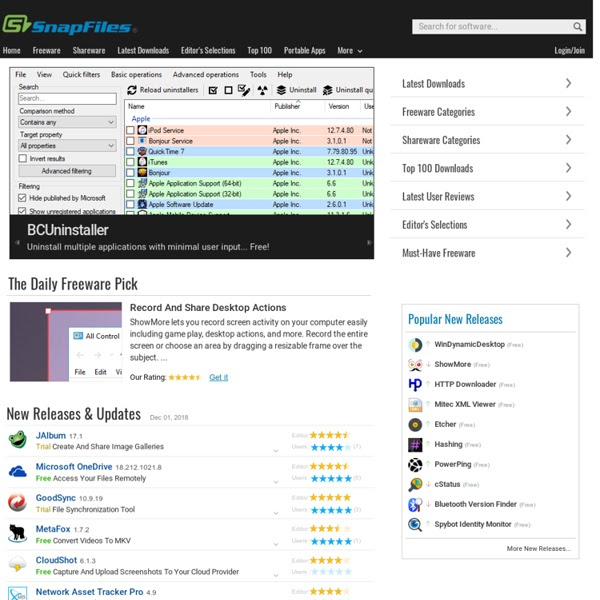Click the MetaFox black fox icon

[x=17, y=533]
